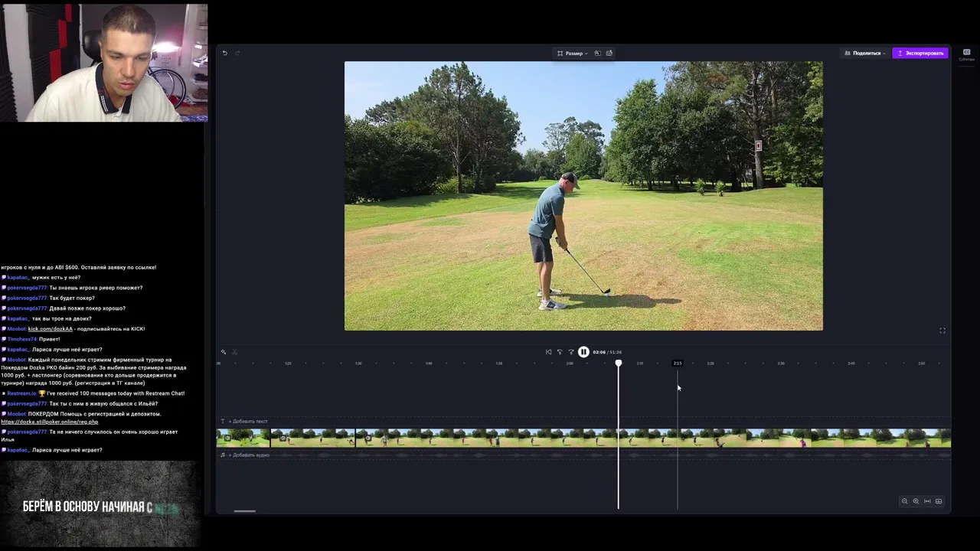The width and height of the screenshot is (980, 551).
Task: Open the Поделиться share dropdown
Action: (x=864, y=54)
